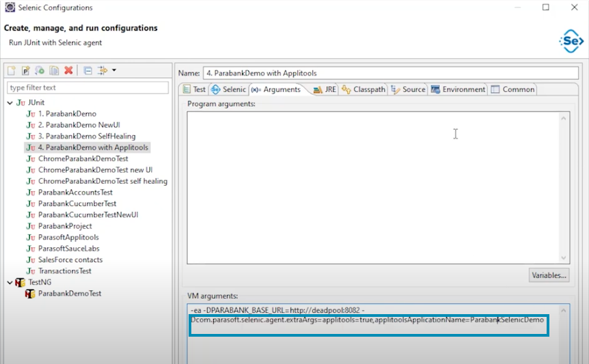Select 2. ParabankDemo NewUI configuration
The height and width of the screenshot is (364, 589).
tap(79, 125)
